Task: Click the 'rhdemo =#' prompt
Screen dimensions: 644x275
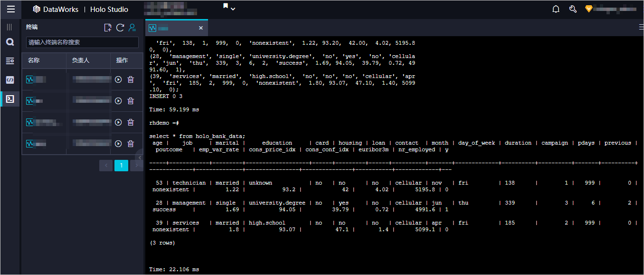Action: (164, 123)
